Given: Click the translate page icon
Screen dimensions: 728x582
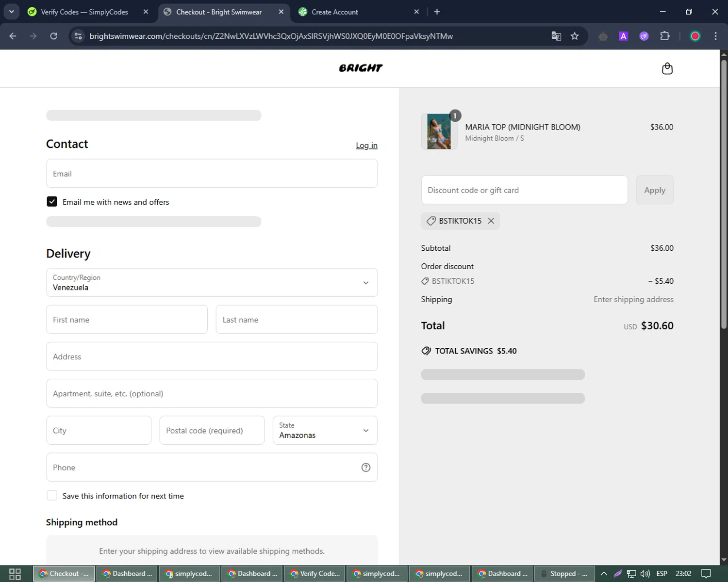Looking at the screenshot, I should pos(556,36).
